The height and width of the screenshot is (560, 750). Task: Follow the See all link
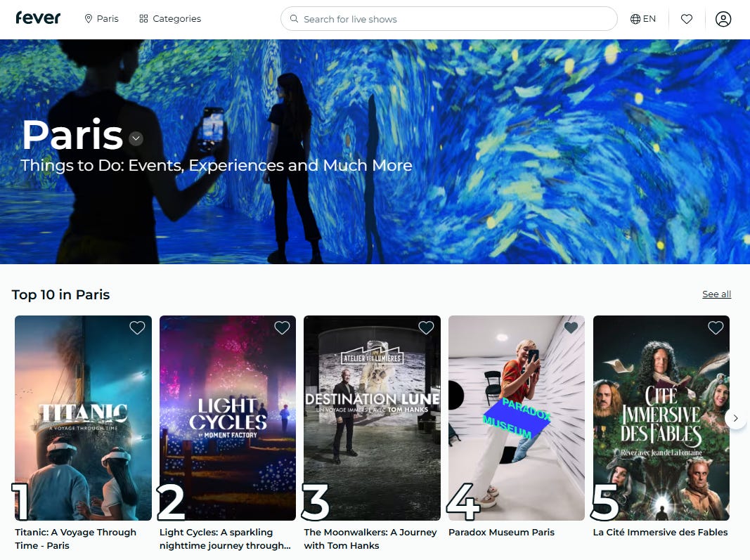click(716, 294)
